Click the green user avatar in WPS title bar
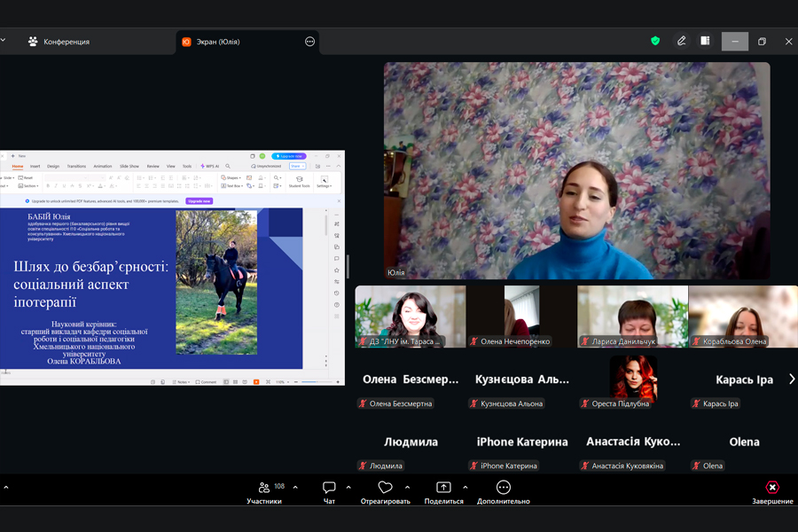 coord(262,156)
